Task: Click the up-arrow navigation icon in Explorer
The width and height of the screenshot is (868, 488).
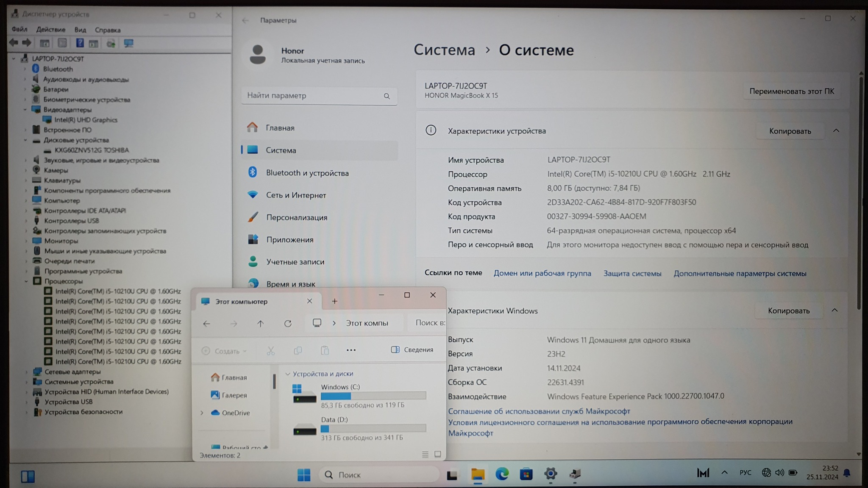Action: 260,324
